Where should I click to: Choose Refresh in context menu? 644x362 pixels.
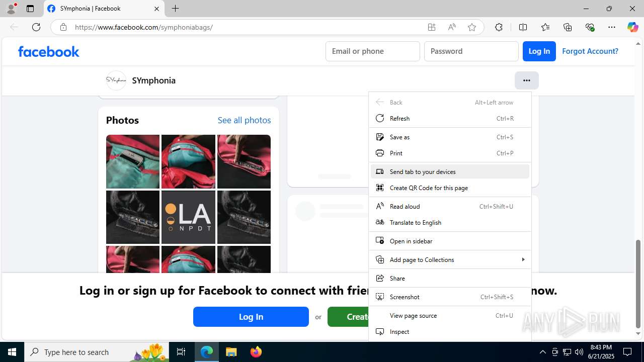coord(450,119)
